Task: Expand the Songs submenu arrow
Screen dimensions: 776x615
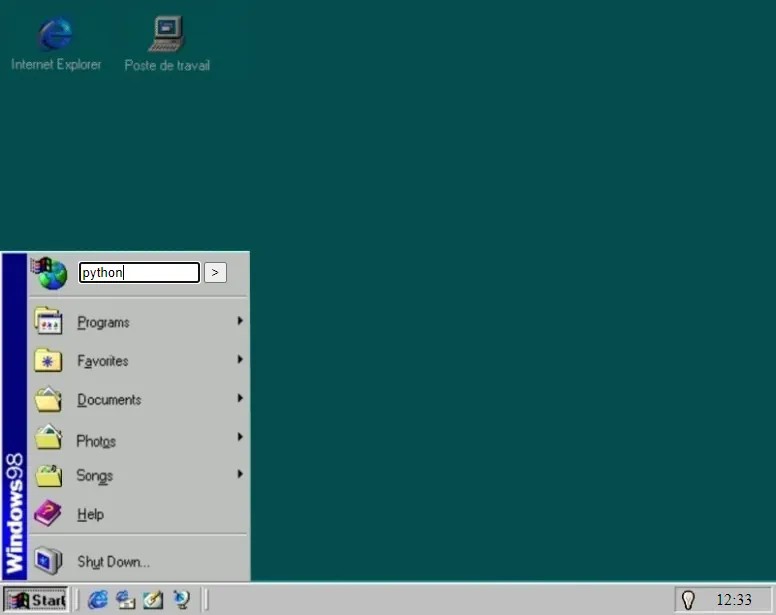Action: (240, 474)
